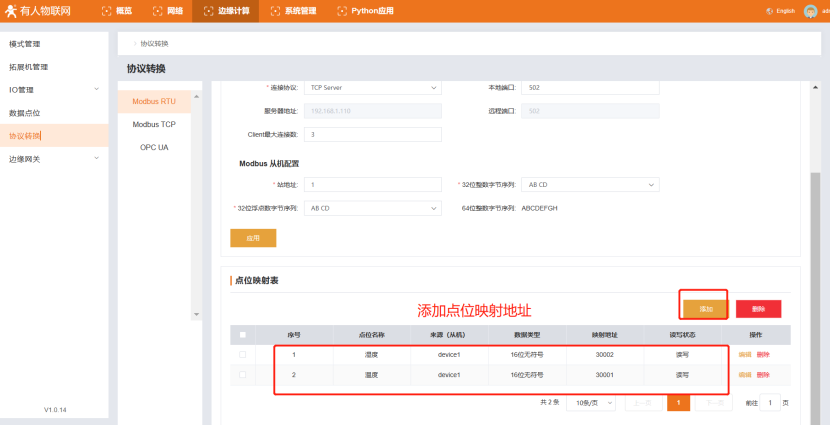This screenshot has width=831, height=425.
Task: Switch to the OPC UA tab
Action: pos(154,147)
